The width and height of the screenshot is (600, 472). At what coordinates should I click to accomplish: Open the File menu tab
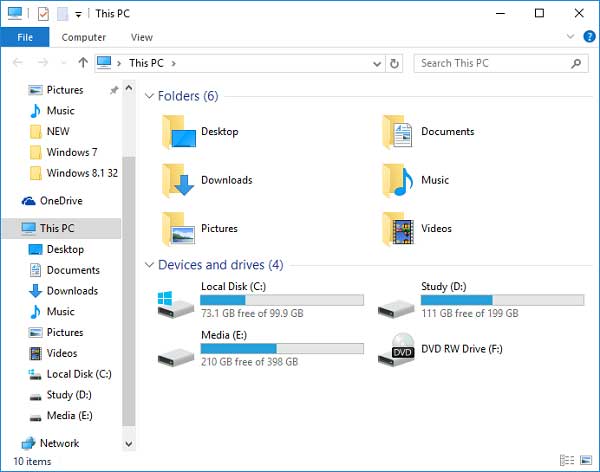click(25, 37)
